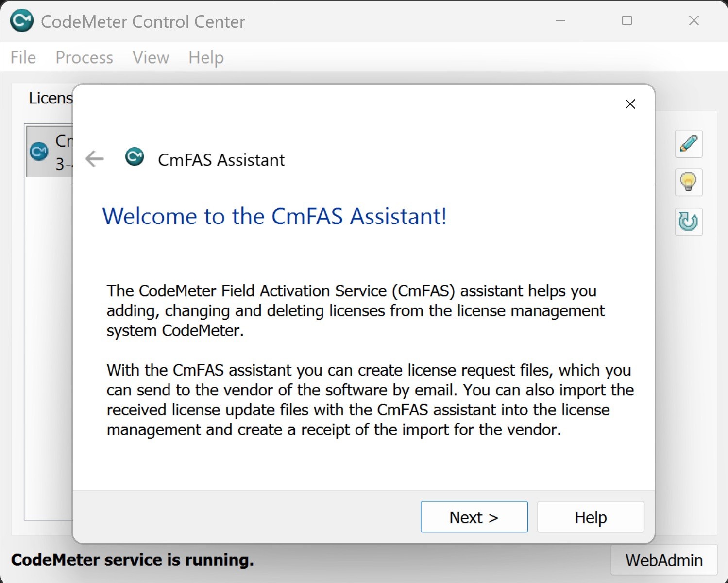Open WebAdmin from the status bar
728x583 pixels.
664,560
